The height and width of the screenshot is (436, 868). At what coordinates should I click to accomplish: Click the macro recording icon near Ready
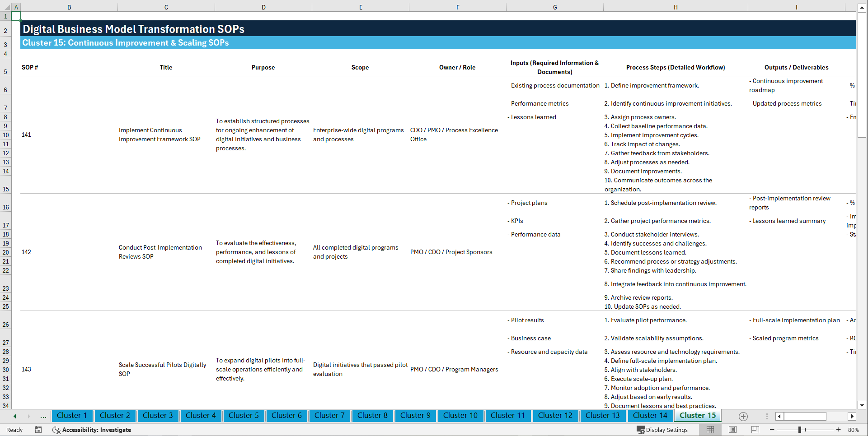[38, 430]
